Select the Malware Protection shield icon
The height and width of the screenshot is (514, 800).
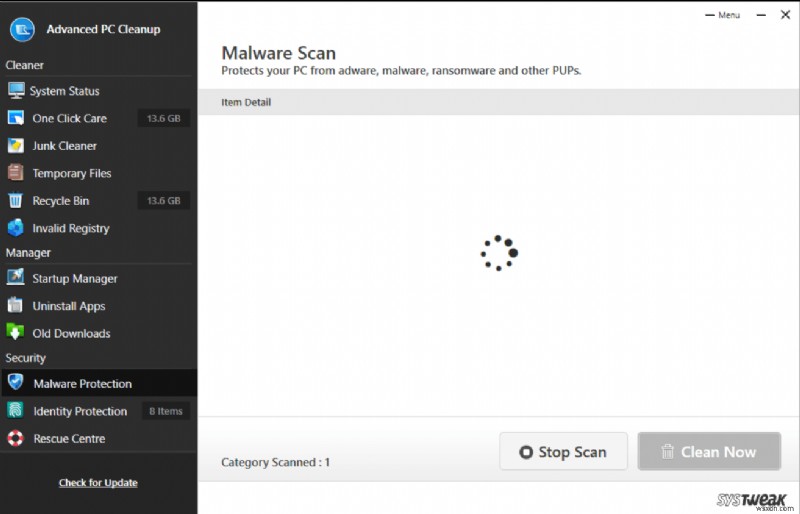[15, 383]
